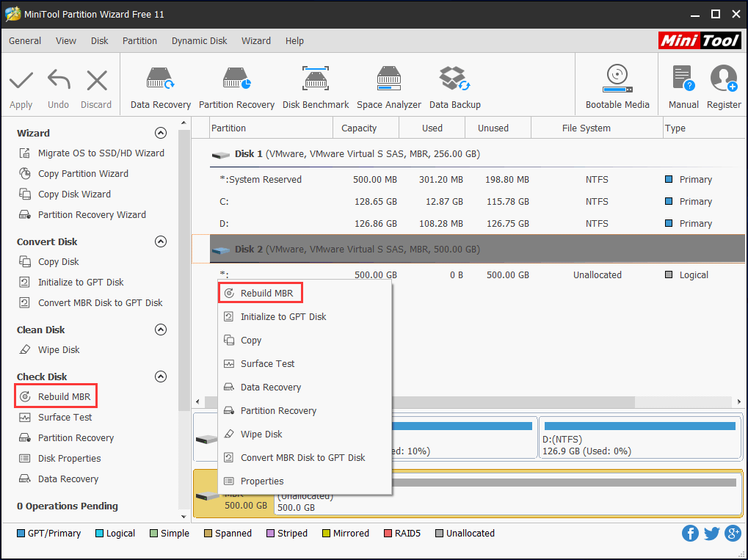
Task: Sort by the Capacity column header
Action: 366,128
